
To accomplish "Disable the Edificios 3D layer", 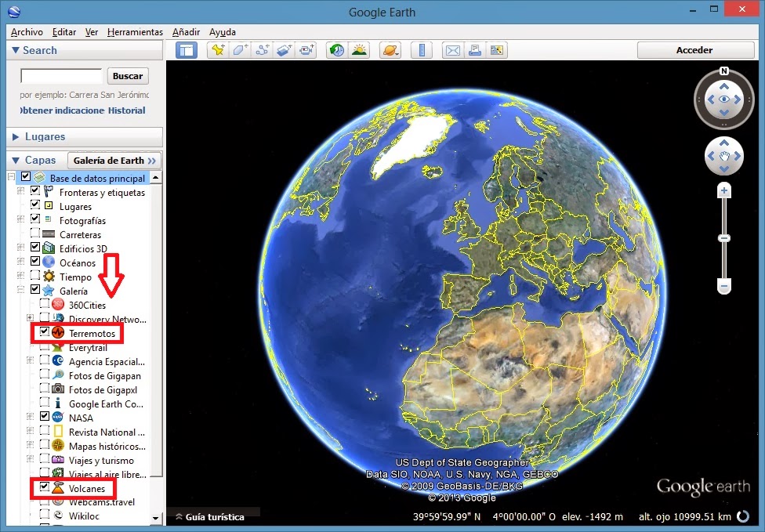I will pyautogui.click(x=34, y=248).
